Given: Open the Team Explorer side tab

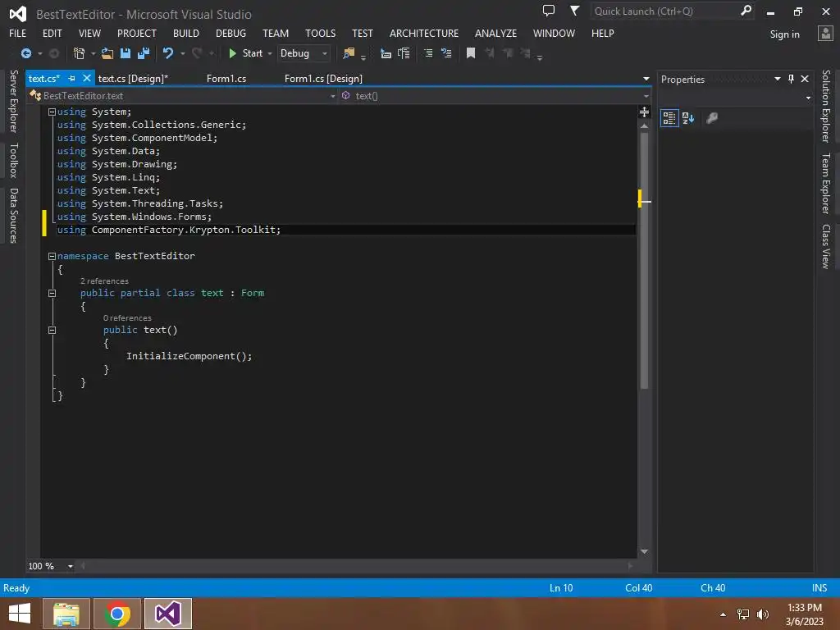Looking at the screenshot, I should pos(826,183).
